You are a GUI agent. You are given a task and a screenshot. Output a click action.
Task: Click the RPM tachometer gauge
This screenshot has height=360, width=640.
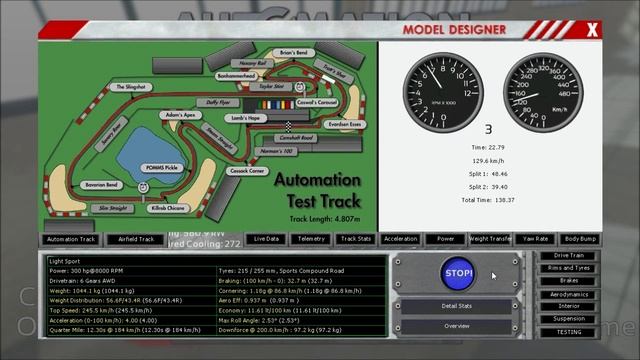coord(443,93)
